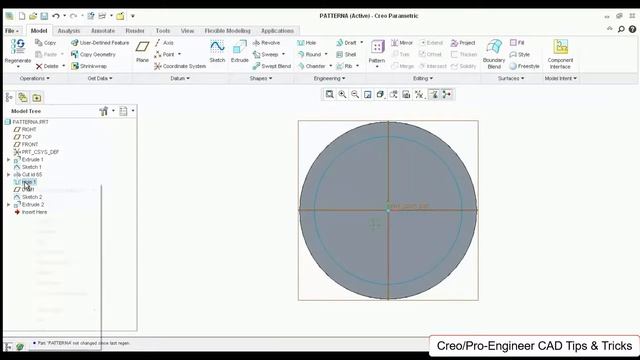Launch the Extrude tool
The height and width of the screenshot is (360, 640).
240,51
